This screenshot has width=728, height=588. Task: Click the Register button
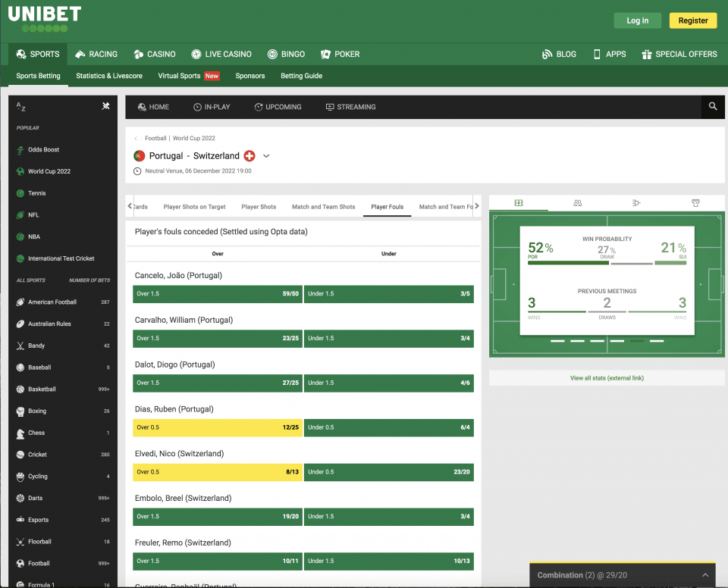693,20
